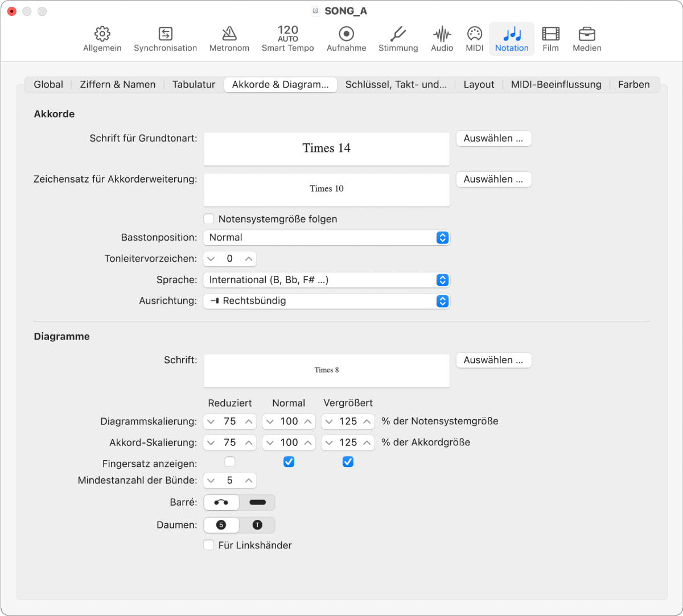Increase Mindestanzahl der Bünde value
683x616 pixels.
[248, 481]
